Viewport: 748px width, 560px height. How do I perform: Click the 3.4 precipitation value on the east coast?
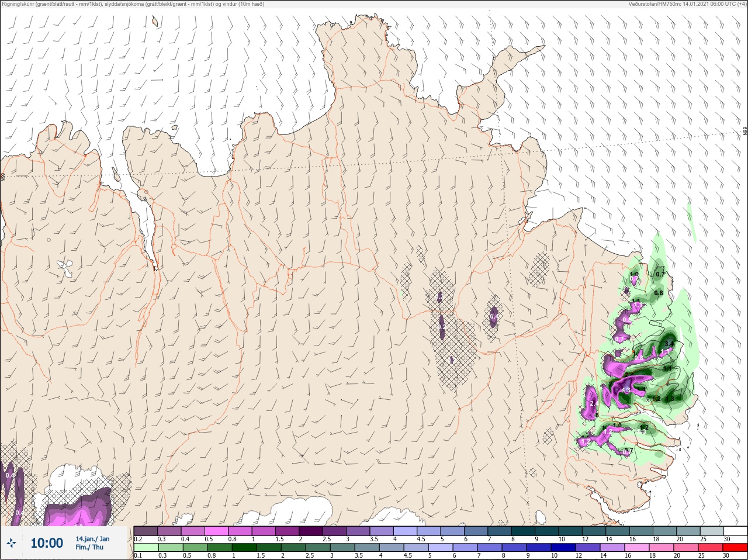(x=670, y=344)
